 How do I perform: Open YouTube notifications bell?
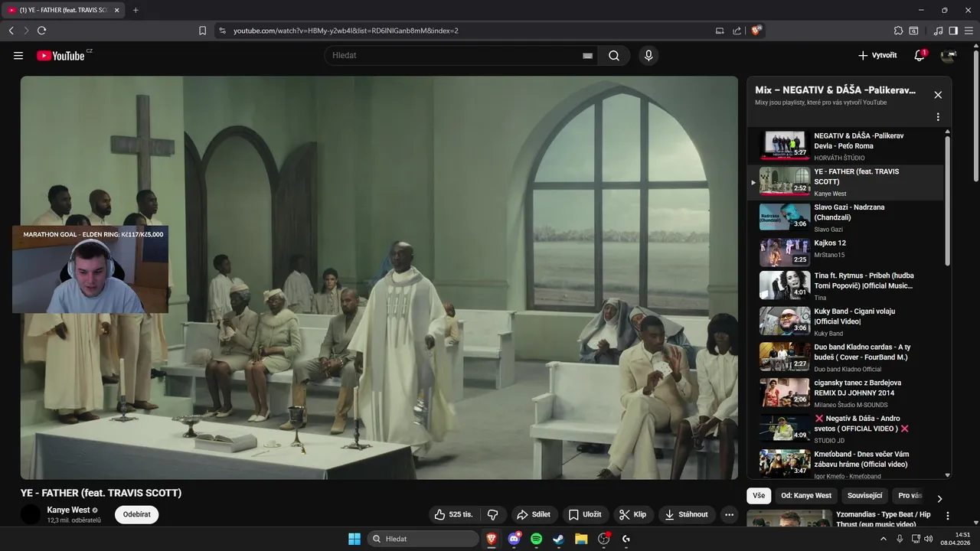[x=920, y=55]
